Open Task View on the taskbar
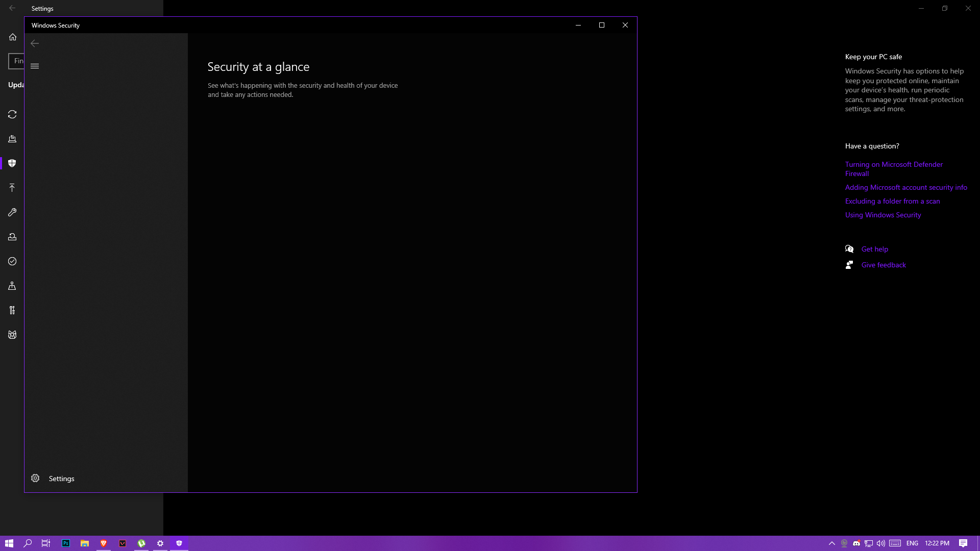980x551 pixels. click(x=46, y=543)
